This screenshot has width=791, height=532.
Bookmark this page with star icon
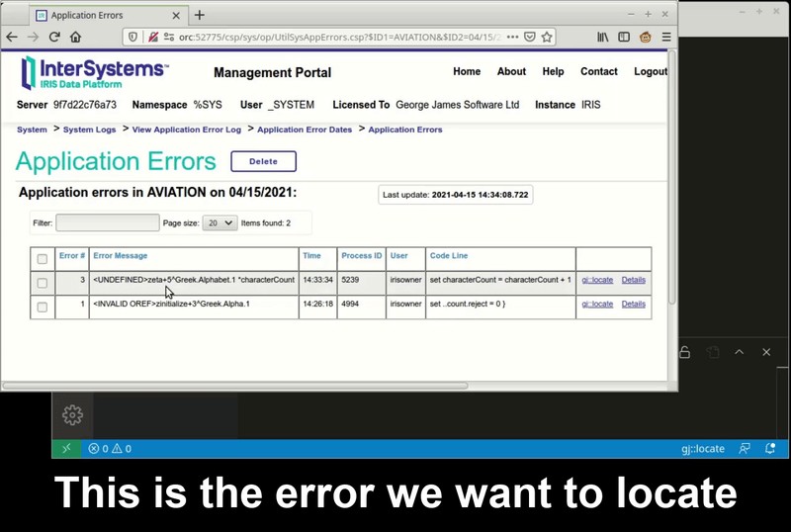pyautogui.click(x=547, y=37)
